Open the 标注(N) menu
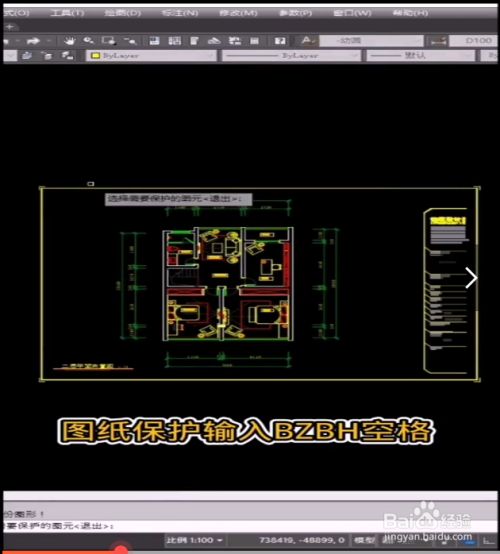The height and width of the screenshot is (554, 500). point(180,13)
